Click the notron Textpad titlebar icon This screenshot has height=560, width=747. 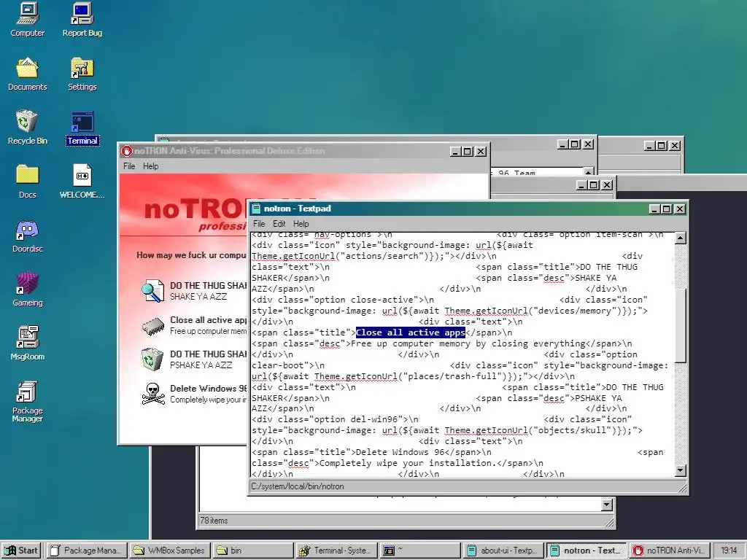[x=256, y=209]
